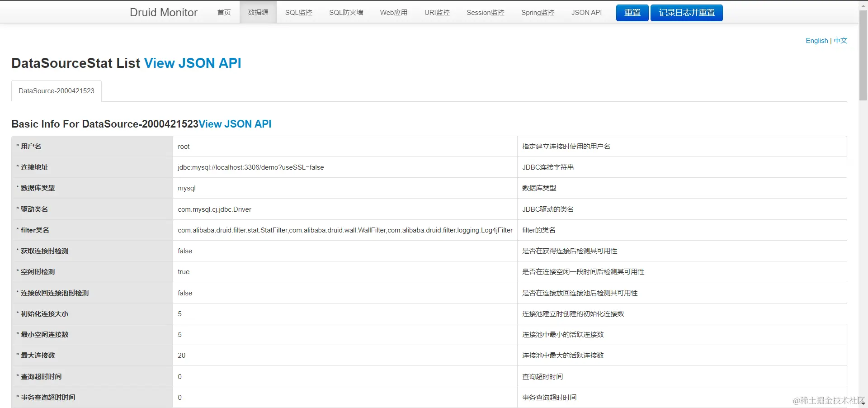Image resolution: width=868 pixels, height=408 pixels.
Task: Click the blue 重置 button
Action: point(632,13)
